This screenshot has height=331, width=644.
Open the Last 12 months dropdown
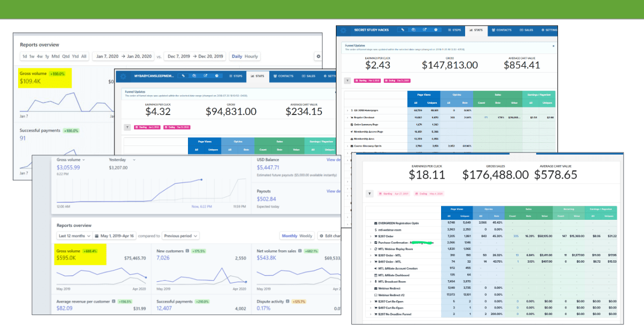73,236
